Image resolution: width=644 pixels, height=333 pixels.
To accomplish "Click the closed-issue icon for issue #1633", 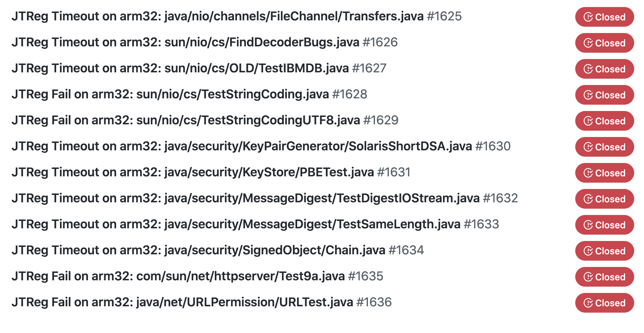I will click(588, 225).
